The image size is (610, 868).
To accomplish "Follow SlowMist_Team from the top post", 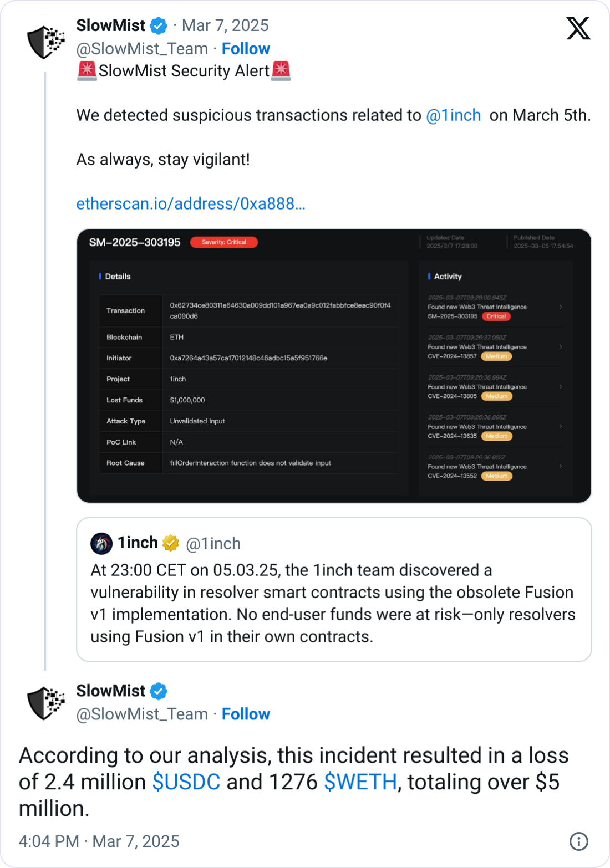I will click(x=246, y=49).
